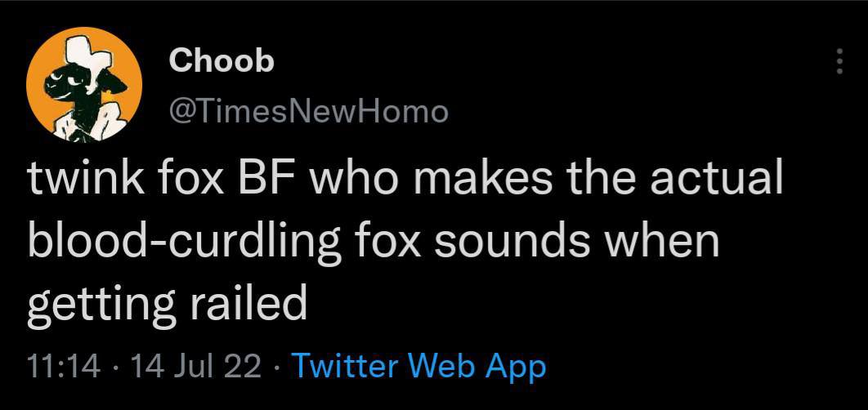Click the 11:14 timestamp

pos(62,367)
